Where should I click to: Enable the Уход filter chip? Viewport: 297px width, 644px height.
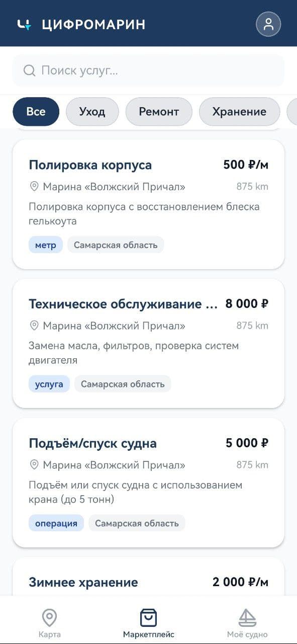(x=92, y=112)
